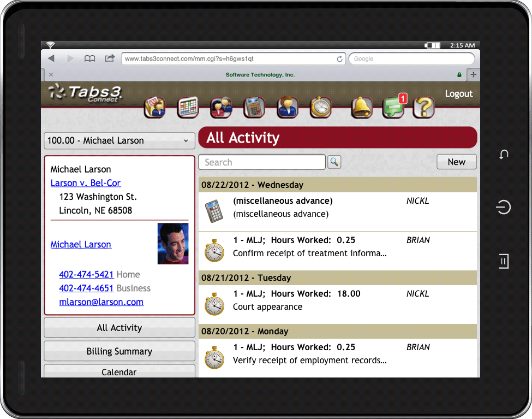Click the New button
Screen dimensions: 532x419
click(x=456, y=162)
